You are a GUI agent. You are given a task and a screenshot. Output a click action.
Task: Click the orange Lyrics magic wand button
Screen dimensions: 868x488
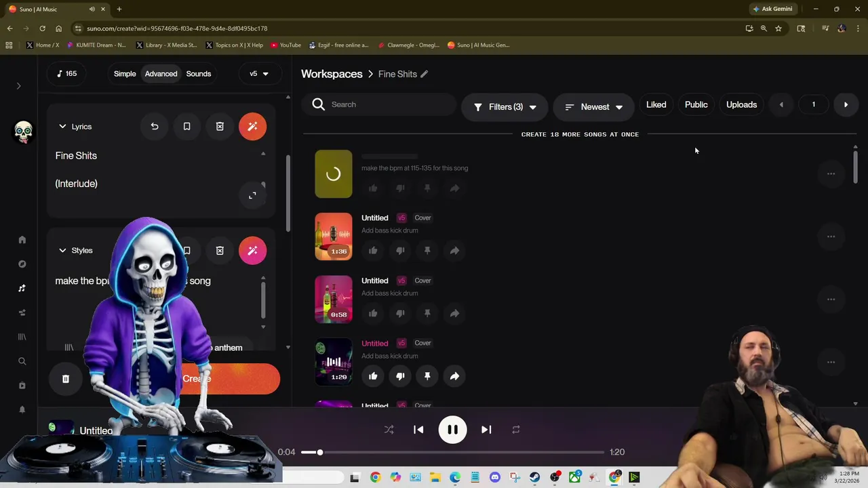coord(252,126)
